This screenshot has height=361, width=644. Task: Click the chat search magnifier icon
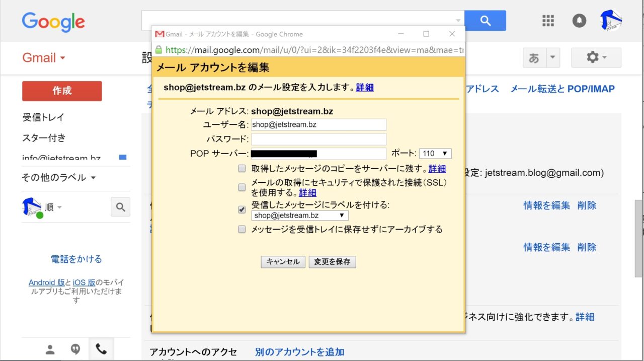[x=120, y=207]
